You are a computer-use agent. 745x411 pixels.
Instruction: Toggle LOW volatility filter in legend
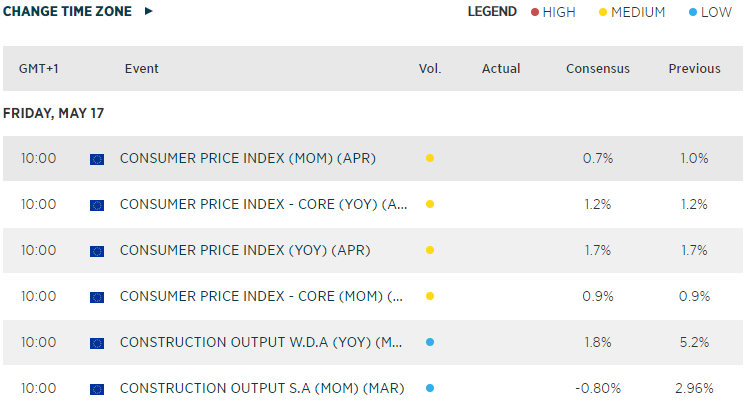tap(711, 12)
